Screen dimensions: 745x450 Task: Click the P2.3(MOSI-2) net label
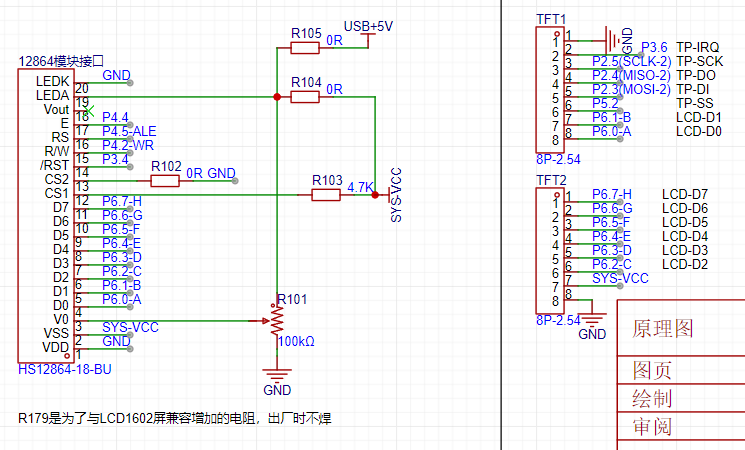pos(631,89)
